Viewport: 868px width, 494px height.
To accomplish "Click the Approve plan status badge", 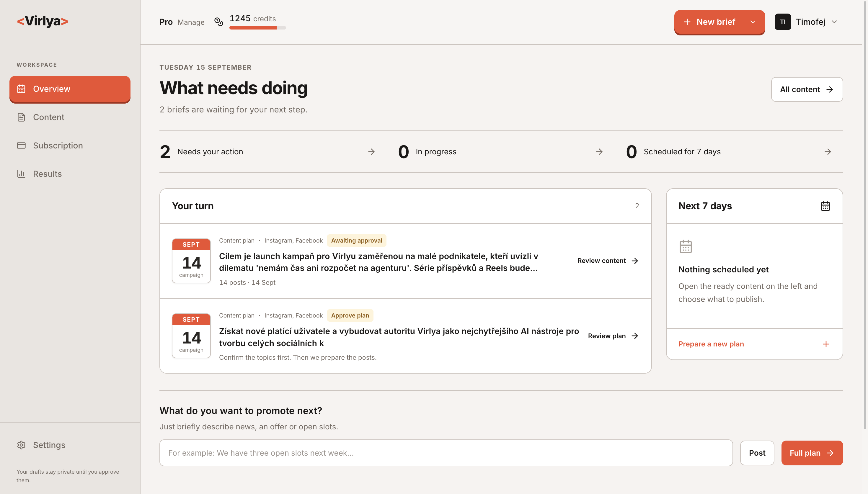I will click(350, 315).
